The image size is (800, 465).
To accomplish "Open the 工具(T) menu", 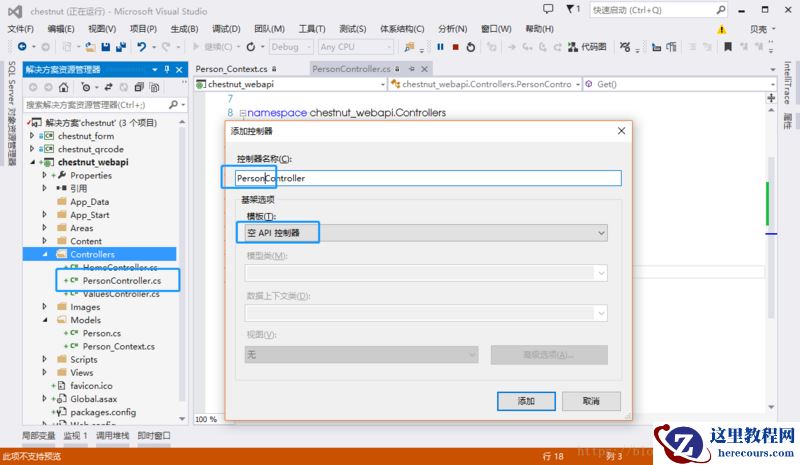I will click(312, 29).
